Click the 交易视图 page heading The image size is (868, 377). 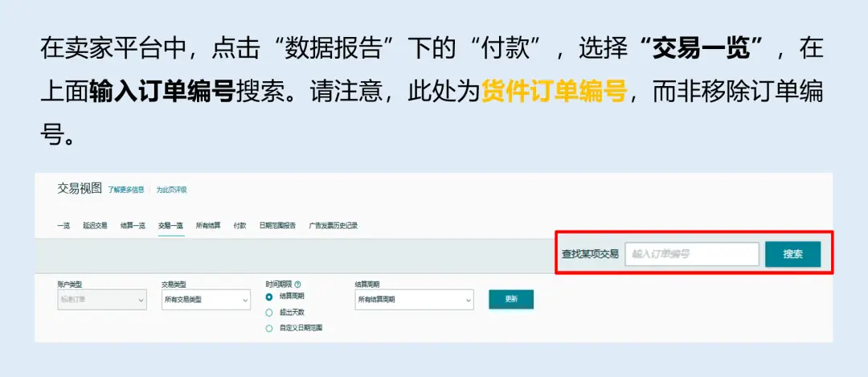[80, 189]
